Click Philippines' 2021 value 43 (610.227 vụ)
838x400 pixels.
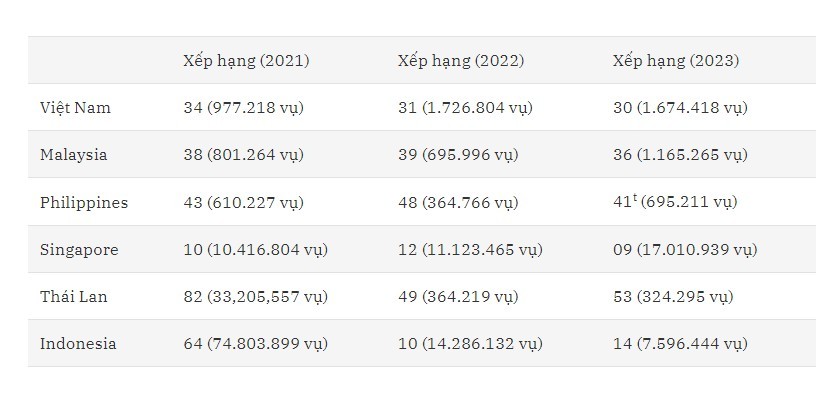click(243, 202)
